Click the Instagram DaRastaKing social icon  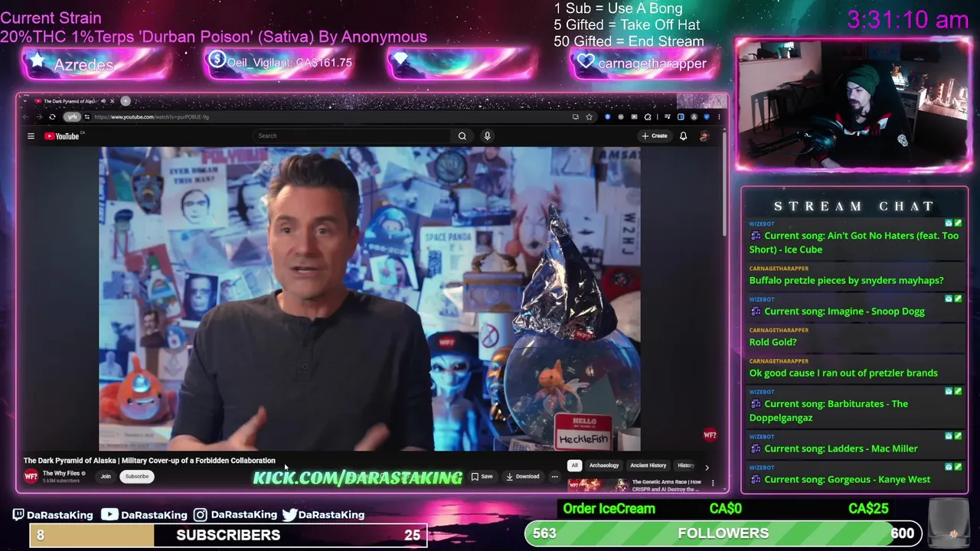click(200, 515)
